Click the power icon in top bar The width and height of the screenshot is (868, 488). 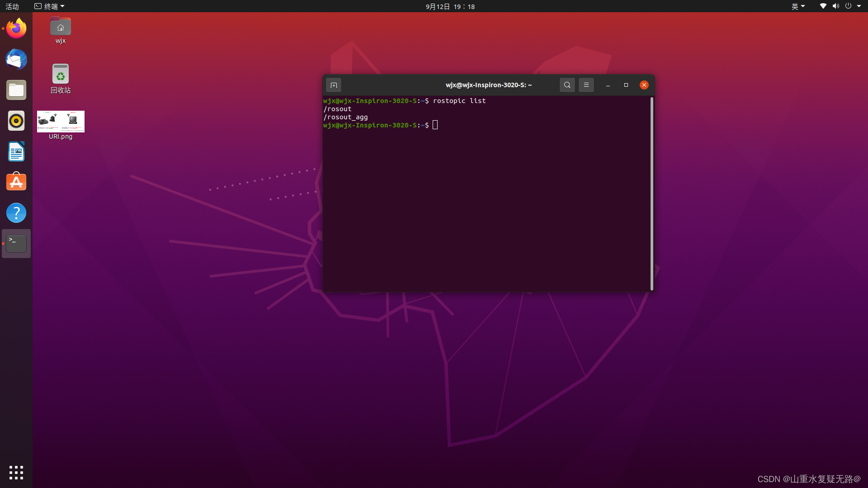(x=848, y=6)
